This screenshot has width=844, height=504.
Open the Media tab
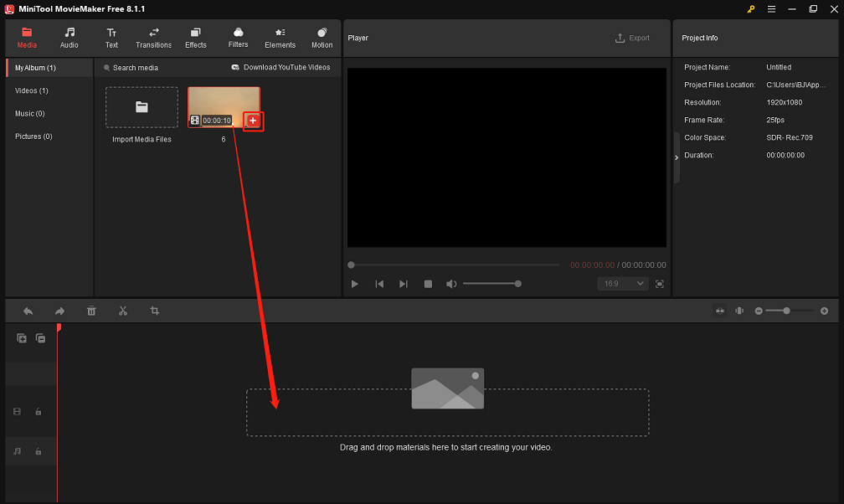[27, 39]
